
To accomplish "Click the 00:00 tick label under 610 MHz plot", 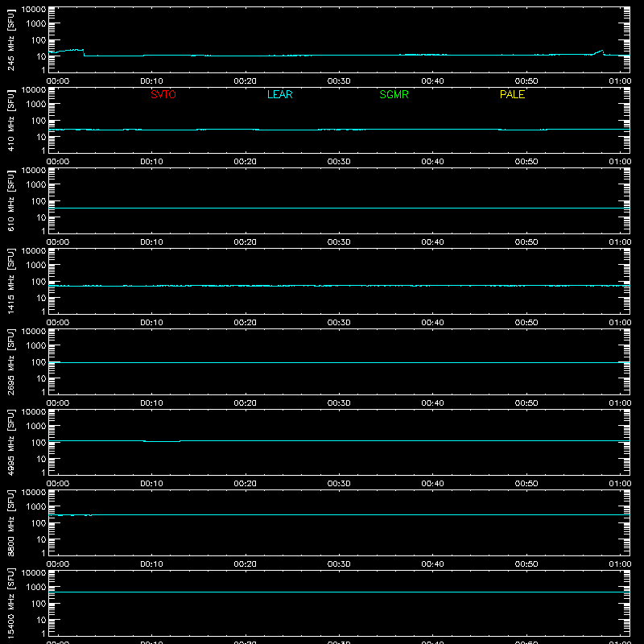I will click(x=58, y=242).
